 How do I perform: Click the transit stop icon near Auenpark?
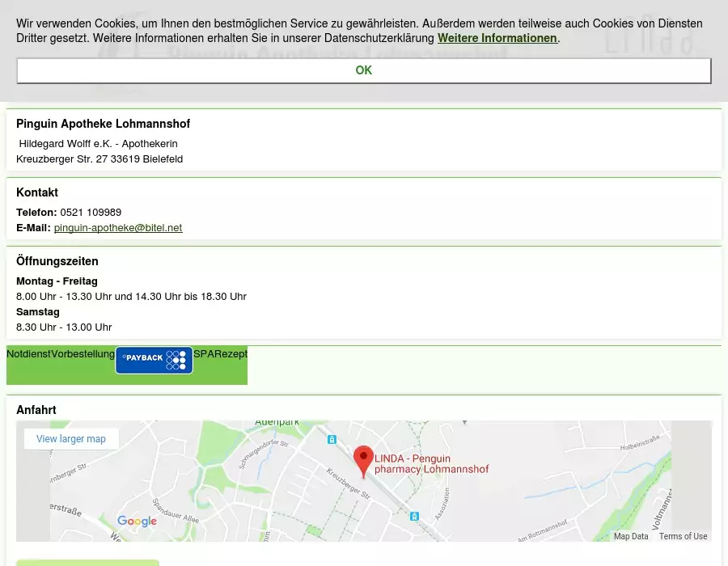[x=332, y=439]
